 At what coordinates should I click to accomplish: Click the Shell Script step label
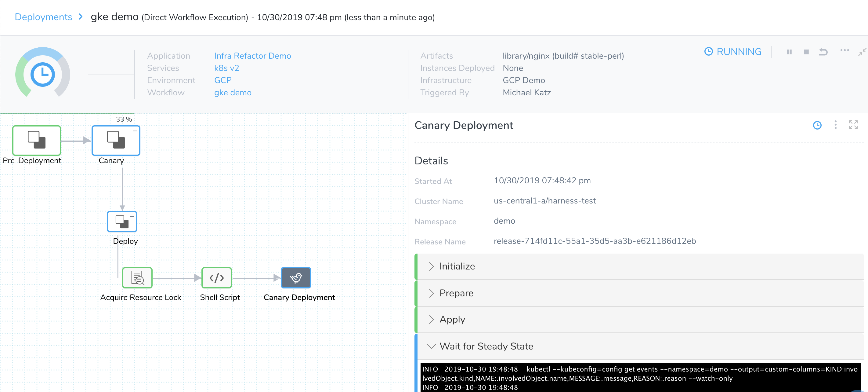[220, 297]
